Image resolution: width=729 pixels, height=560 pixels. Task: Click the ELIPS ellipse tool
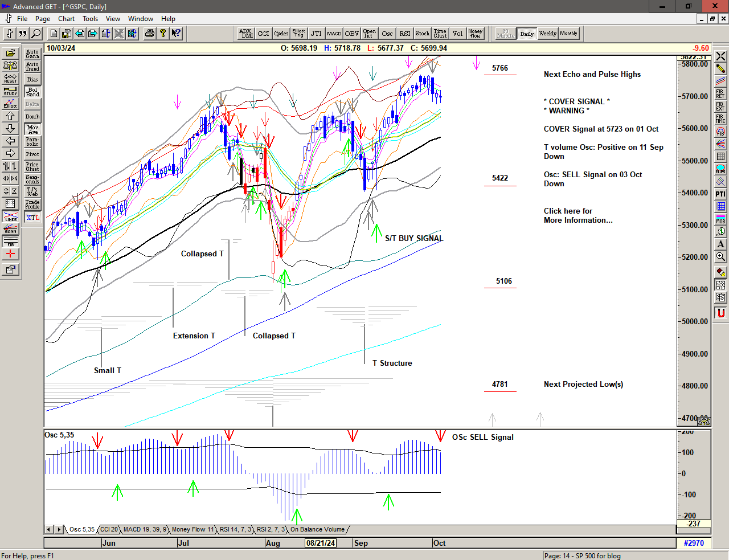(720, 169)
